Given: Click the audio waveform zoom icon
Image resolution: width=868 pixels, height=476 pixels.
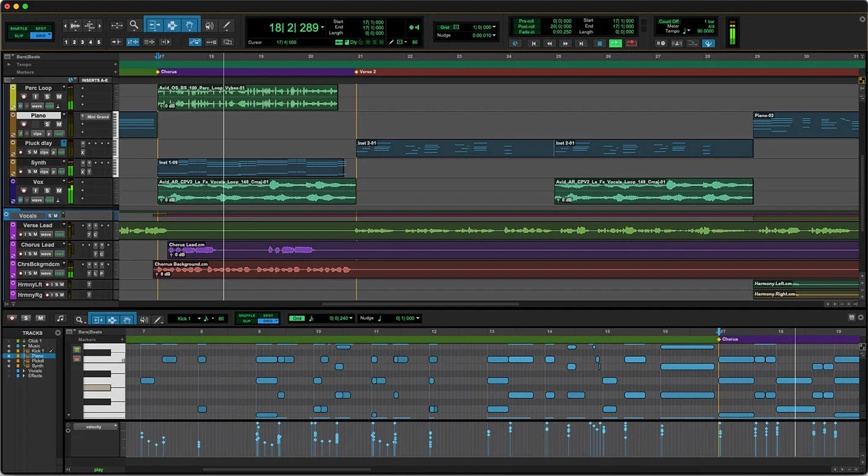Looking at the screenshot, I should 75,26.
